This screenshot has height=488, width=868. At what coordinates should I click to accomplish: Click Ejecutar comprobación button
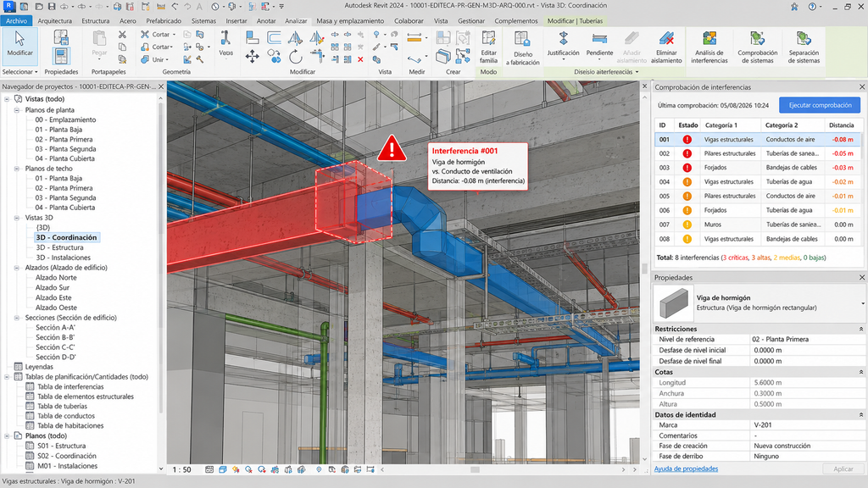pyautogui.click(x=820, y=105)
